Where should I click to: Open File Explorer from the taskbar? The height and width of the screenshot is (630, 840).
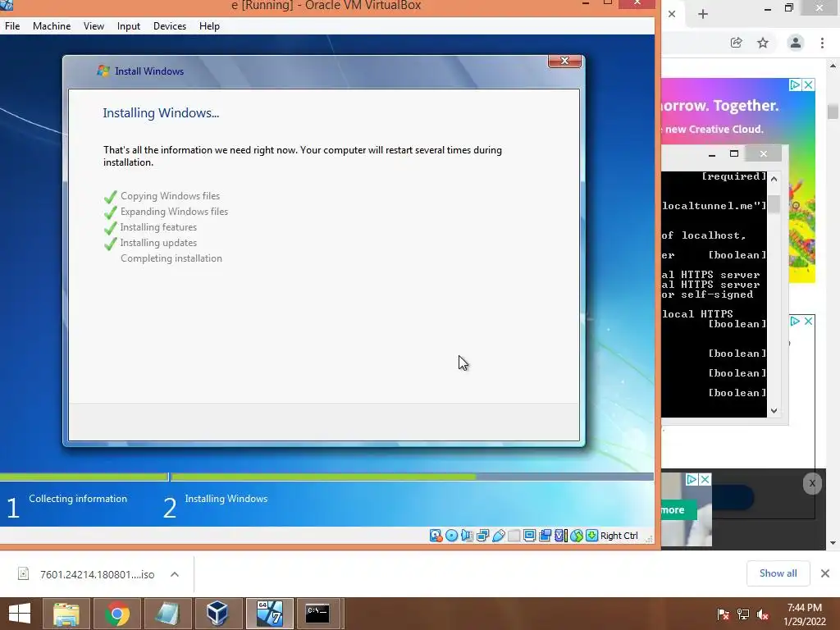[x=66, y=614]
